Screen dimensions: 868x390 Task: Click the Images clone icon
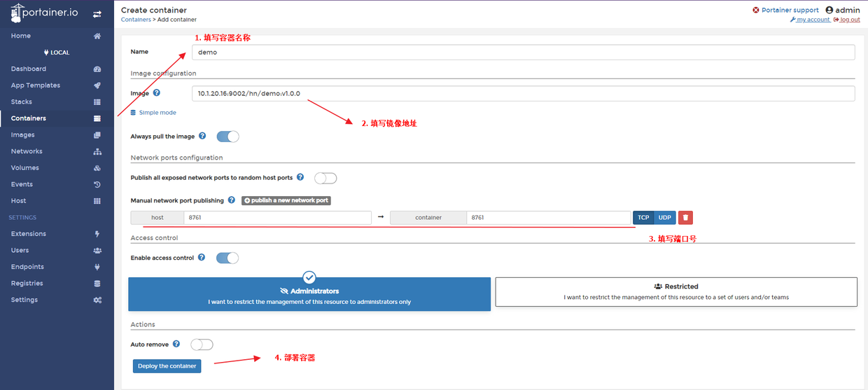[97, 135]
